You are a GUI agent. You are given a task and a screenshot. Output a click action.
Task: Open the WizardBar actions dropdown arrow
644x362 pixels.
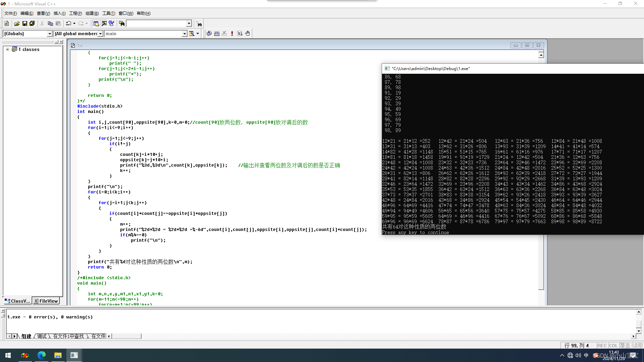coord(198,34)
